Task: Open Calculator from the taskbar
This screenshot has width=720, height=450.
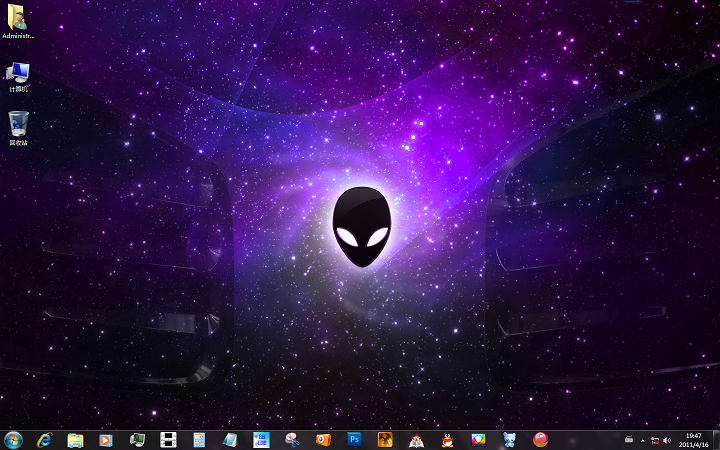Action: pyautogui.click(x=199, y=440)
